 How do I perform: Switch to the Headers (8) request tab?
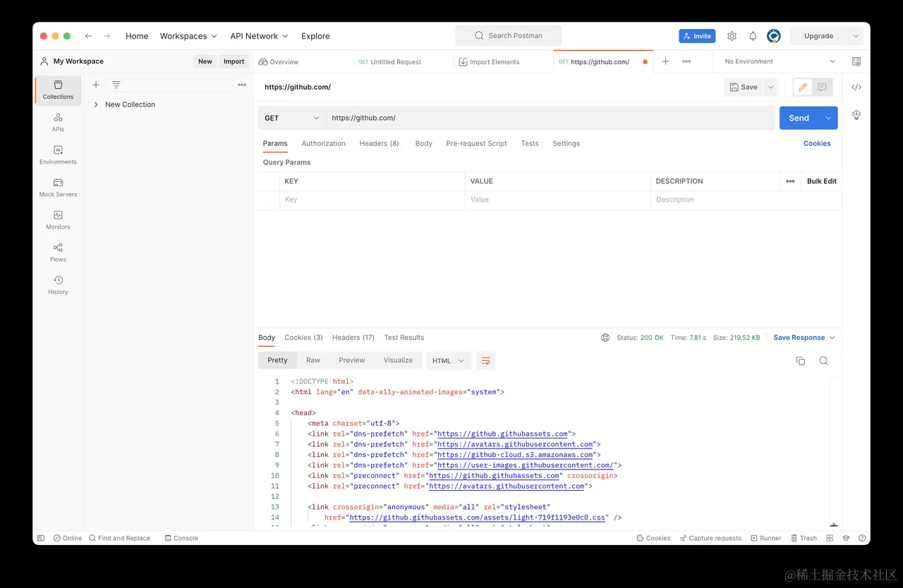pos(380,143)
